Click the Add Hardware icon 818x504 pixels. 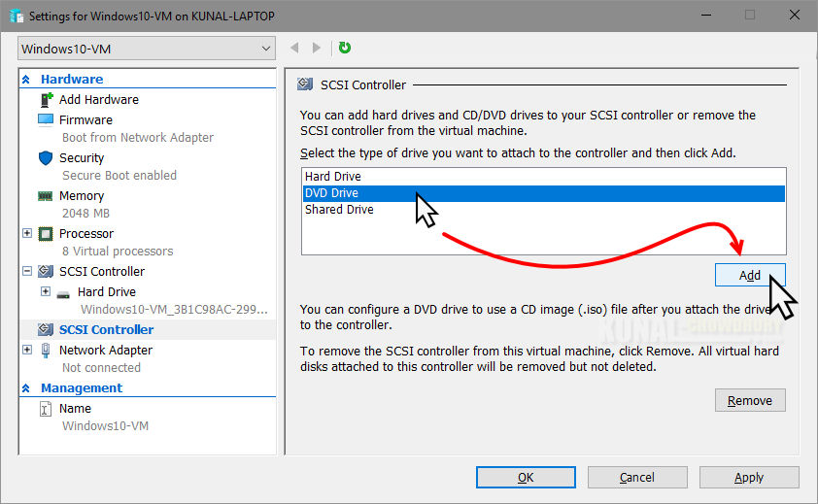point(47,99)
